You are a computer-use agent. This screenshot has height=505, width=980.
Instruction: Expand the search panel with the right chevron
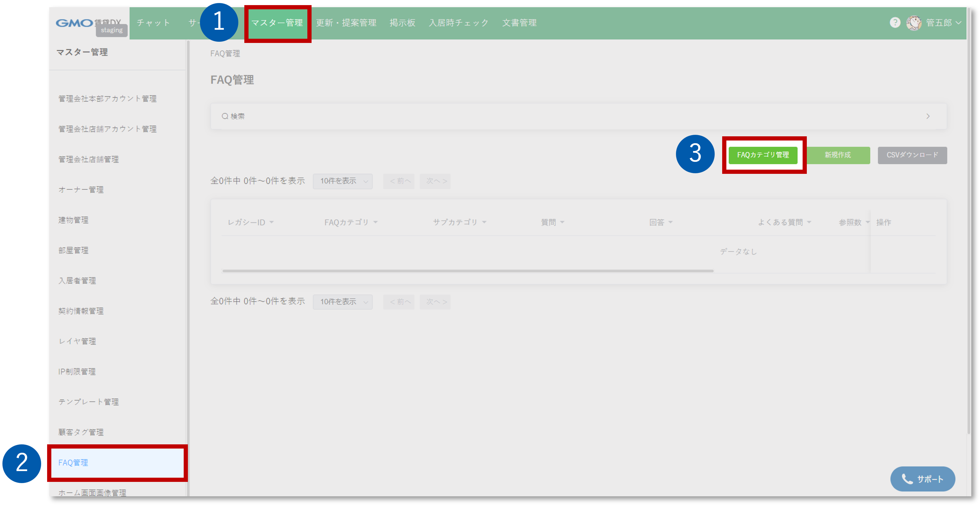pos(929,116)
